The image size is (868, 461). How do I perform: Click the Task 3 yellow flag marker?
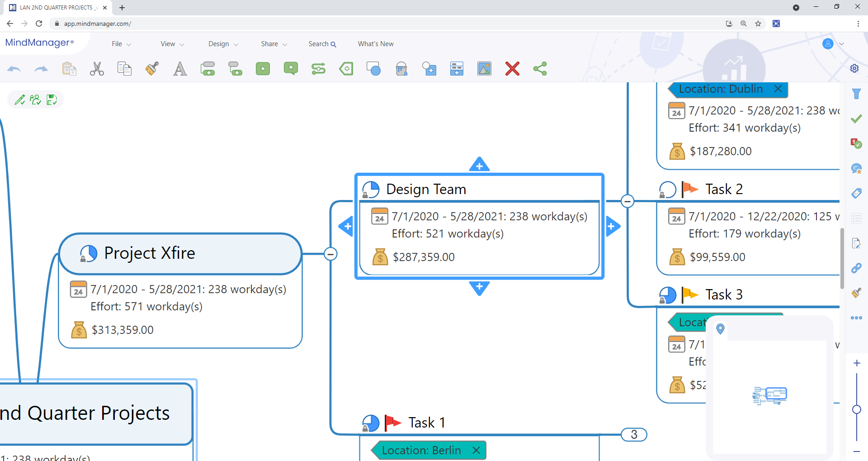tap(689, 295)
